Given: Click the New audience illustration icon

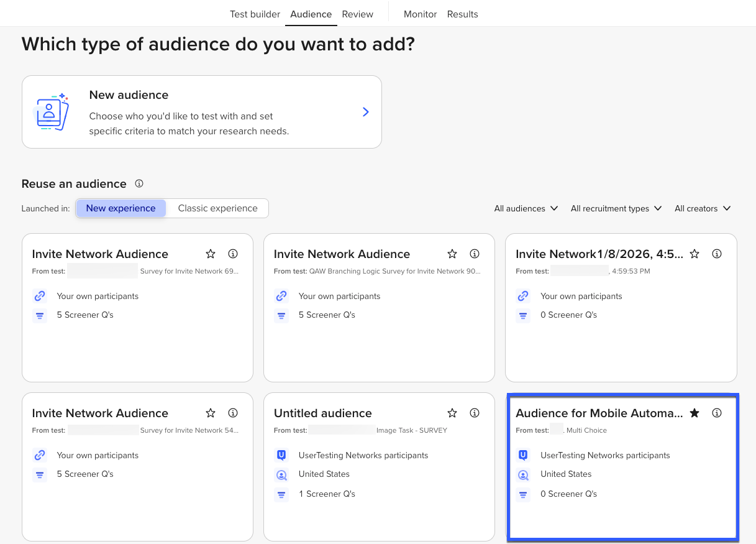Looking at the screenshot, I should (x=52, y=112).
